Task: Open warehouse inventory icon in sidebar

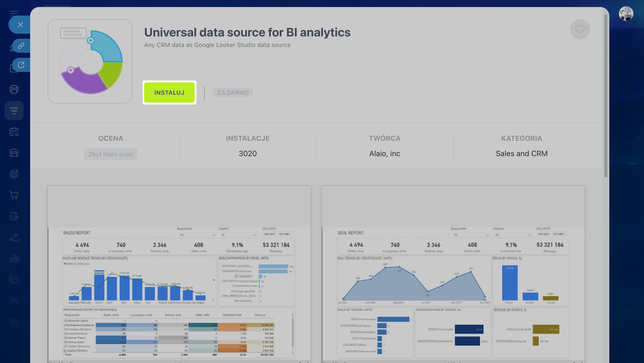Action: 14,153
